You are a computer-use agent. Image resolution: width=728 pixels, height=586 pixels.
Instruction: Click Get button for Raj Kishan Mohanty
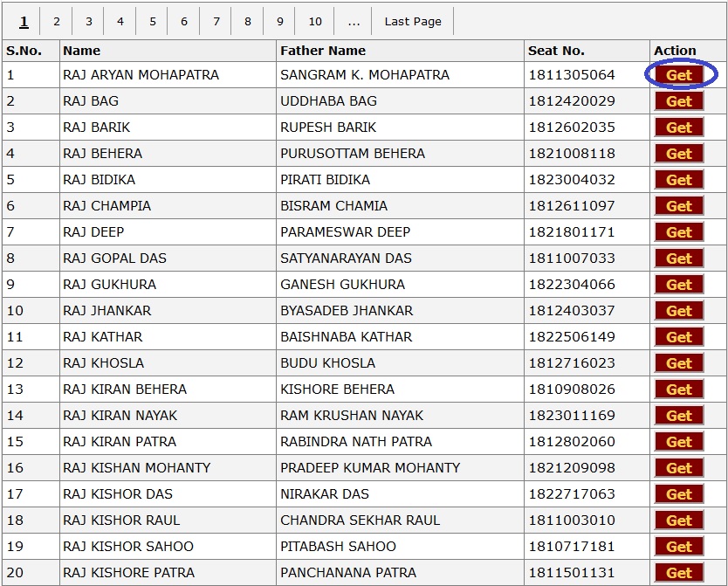click(x=679, y=467)
